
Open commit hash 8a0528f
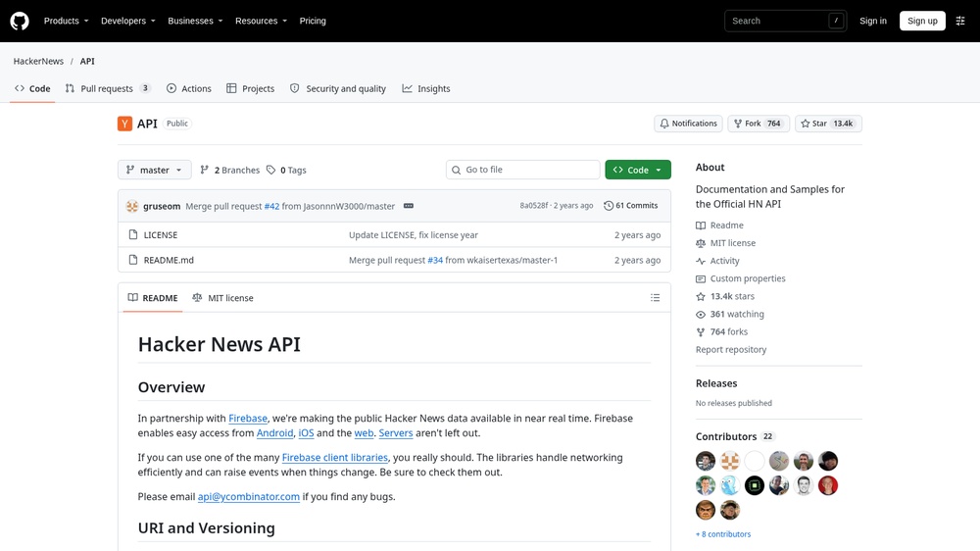tap(534, 205)
